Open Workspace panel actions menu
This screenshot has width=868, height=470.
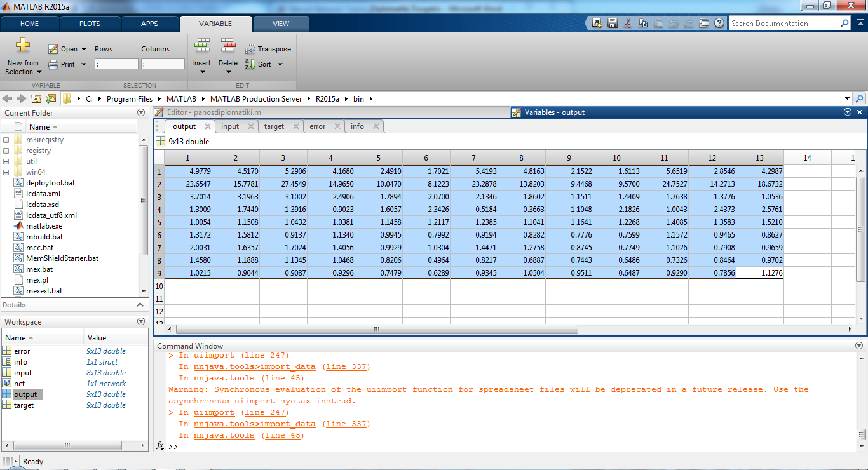coord(142,322)
